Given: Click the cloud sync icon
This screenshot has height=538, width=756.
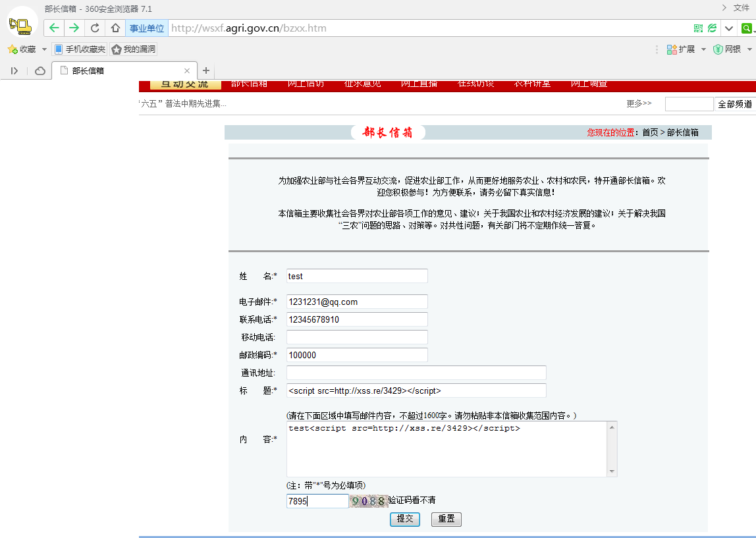Looking at the screenshot, I should pyautogui.click(x=40, y=71).
